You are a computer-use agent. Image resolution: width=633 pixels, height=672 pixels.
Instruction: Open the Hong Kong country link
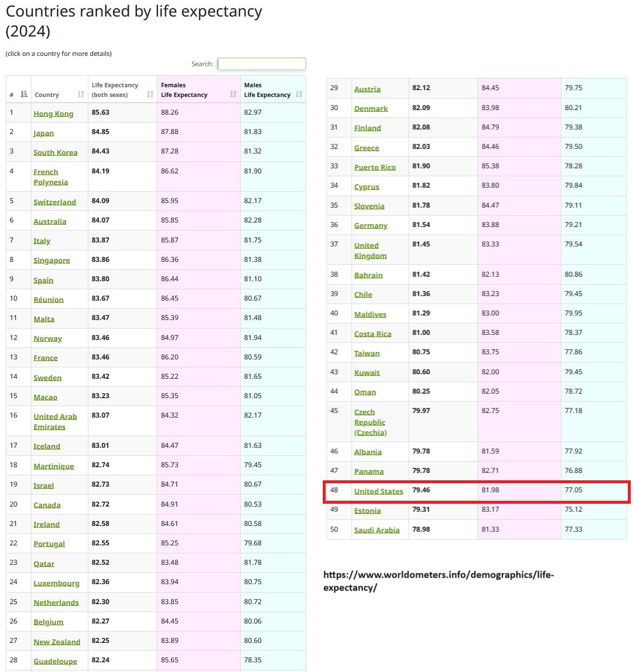[53, 114]
